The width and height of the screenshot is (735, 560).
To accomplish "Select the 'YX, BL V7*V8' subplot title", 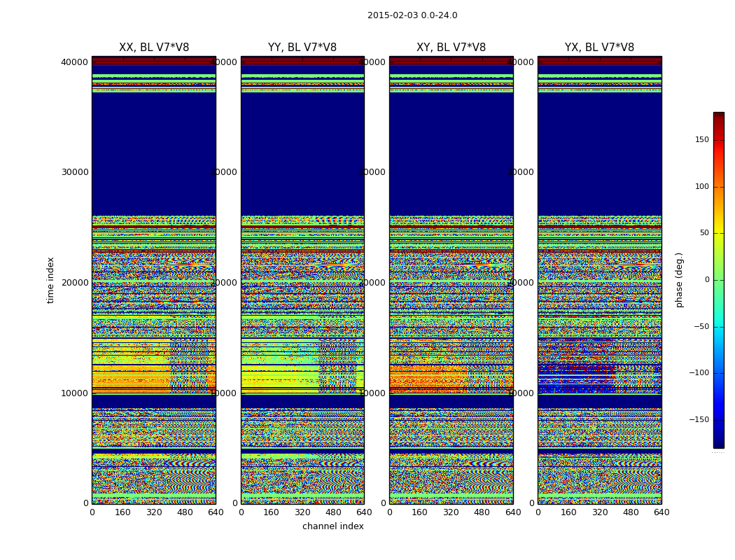I will click(599, 48).
